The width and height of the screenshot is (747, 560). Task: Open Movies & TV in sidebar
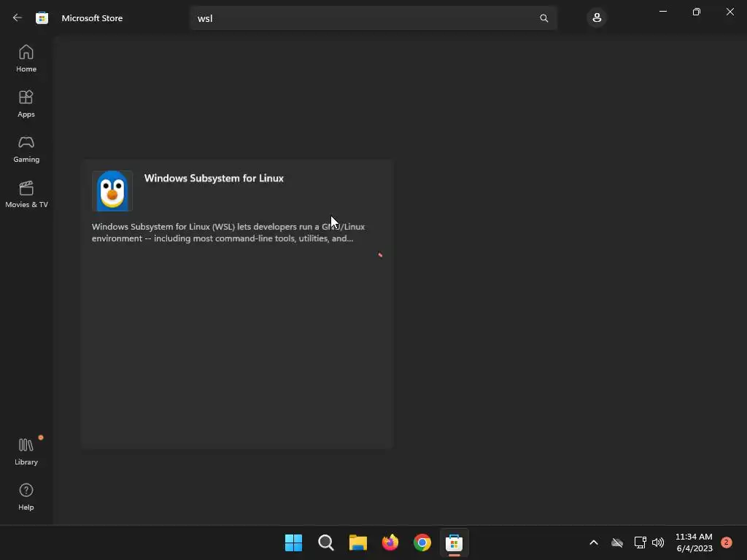(26, 194)
